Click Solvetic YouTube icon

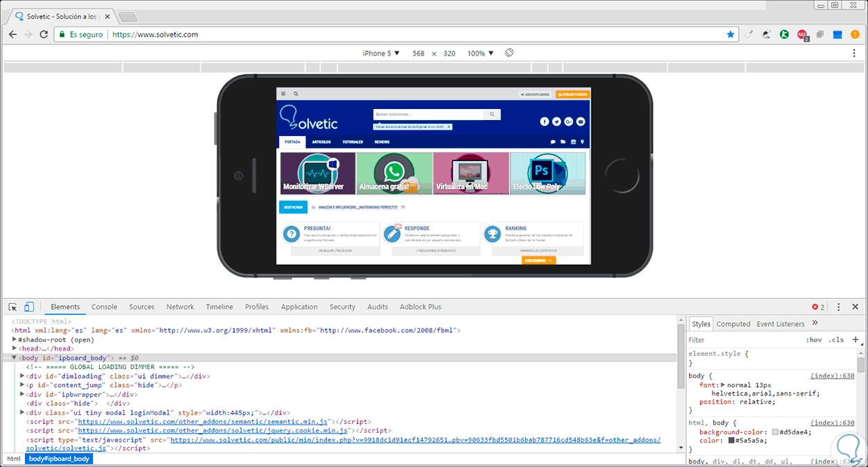(581, 121)
